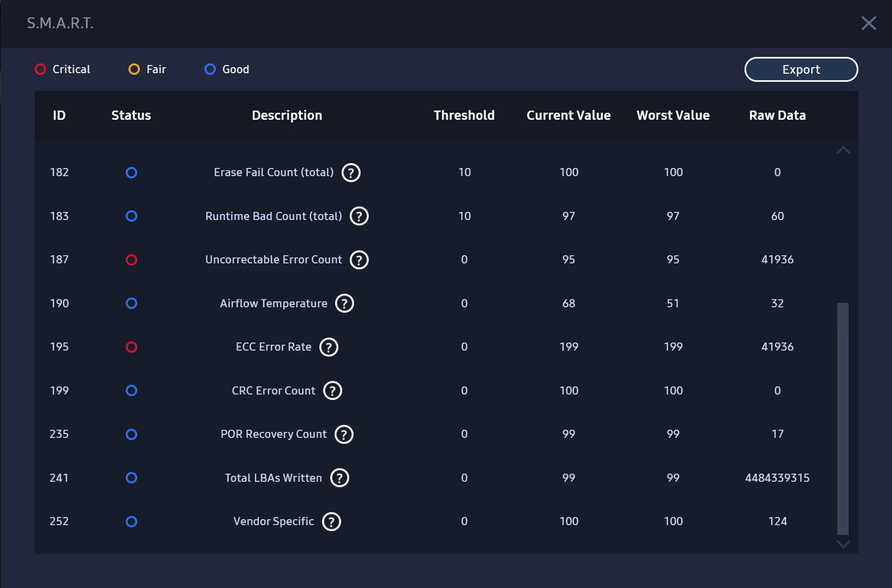Click the Threshold column header

464,115
